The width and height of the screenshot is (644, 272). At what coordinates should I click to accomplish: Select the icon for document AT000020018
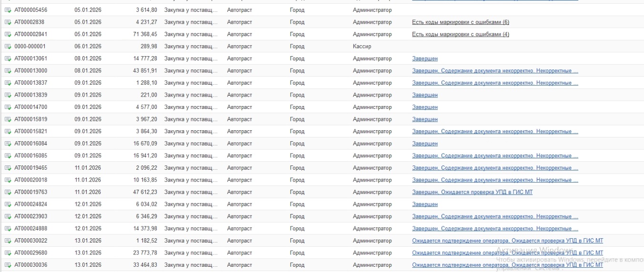pos(8,180)
